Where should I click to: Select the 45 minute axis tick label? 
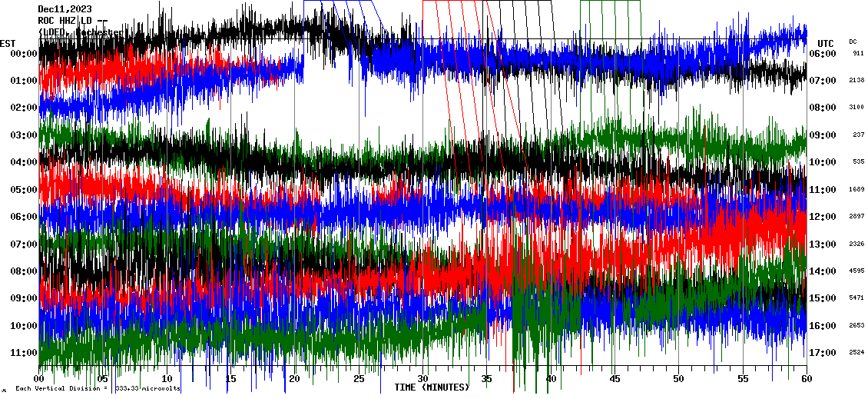[x=615, y=379]
